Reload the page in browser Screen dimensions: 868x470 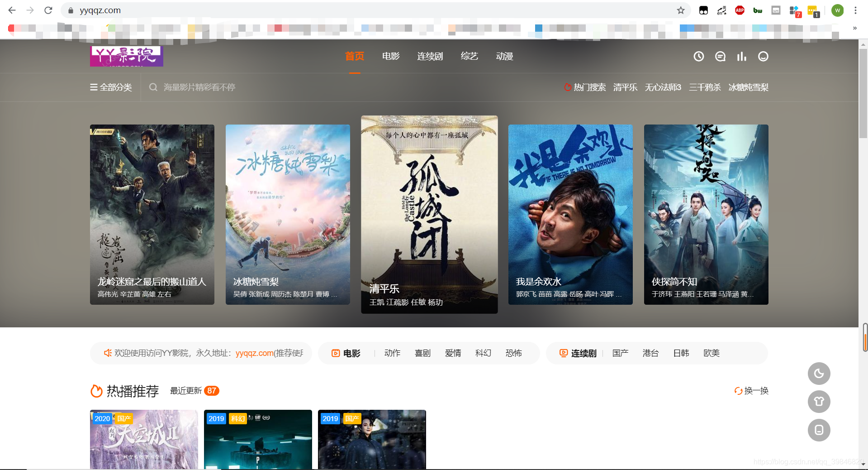(x=48, y=10)
